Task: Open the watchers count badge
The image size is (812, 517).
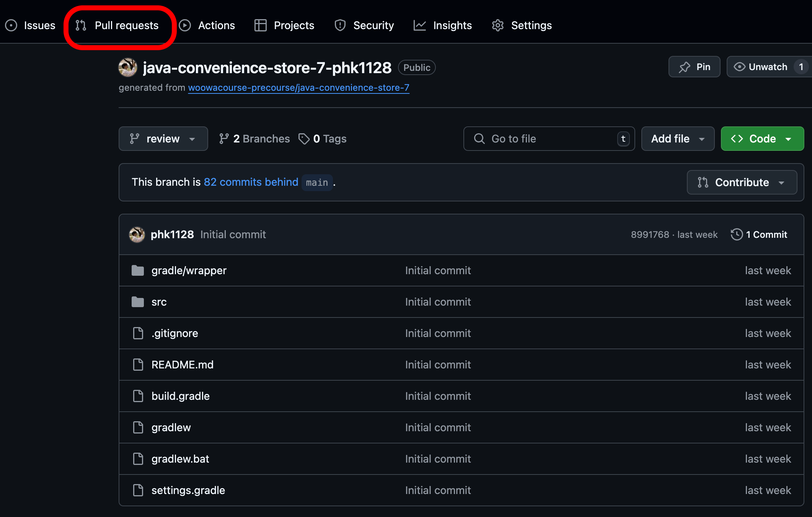Action: (x=801, y=67)
